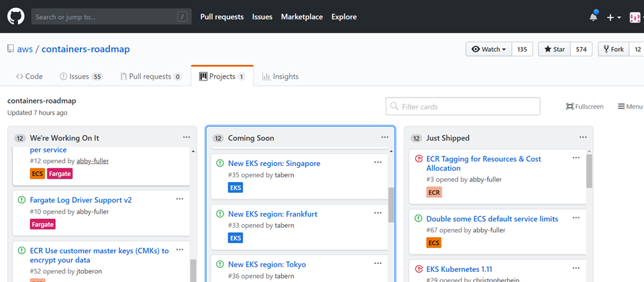Open Just Shipped column options

click(x=583, y=137)
